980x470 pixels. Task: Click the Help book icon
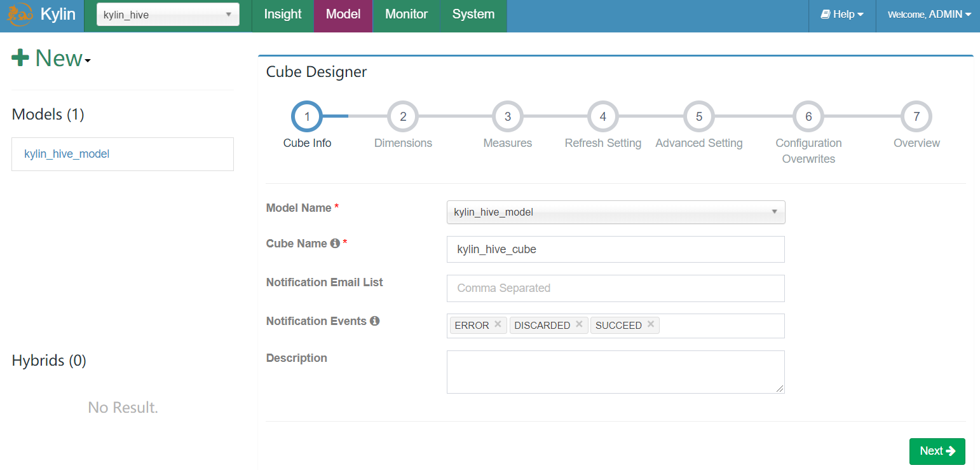pyautogui.click(x=826, y=14)
